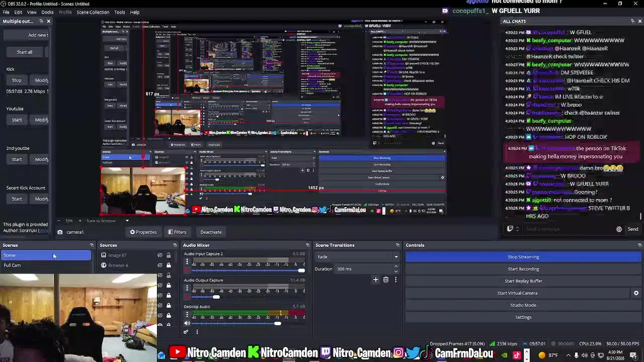Open Audio Input Capture 2 options menu
The width and height of the screenshot is (644, 362).
(187, 262)
